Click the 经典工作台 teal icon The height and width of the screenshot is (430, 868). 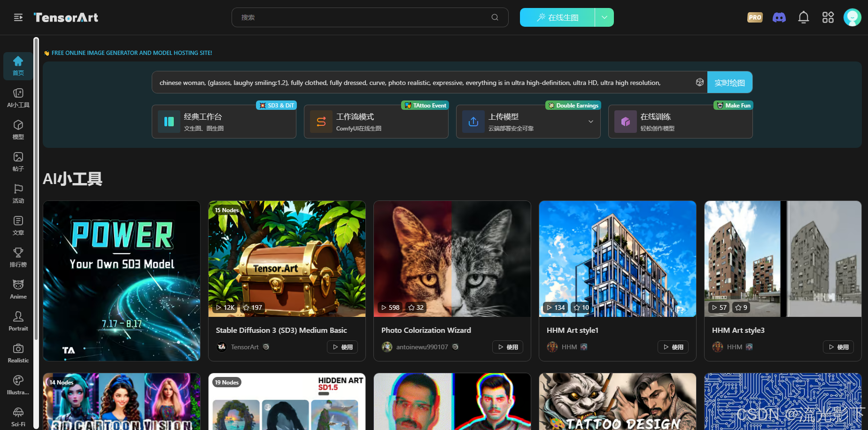169,122
